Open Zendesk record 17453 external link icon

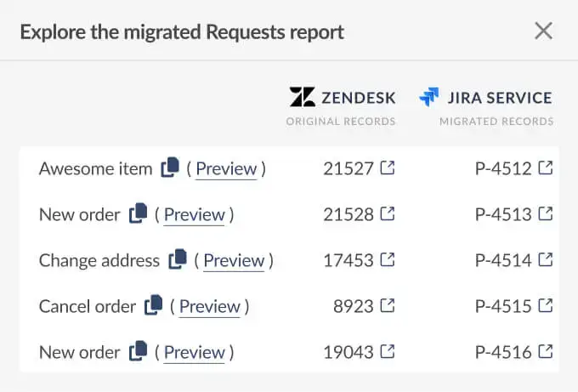388,259
